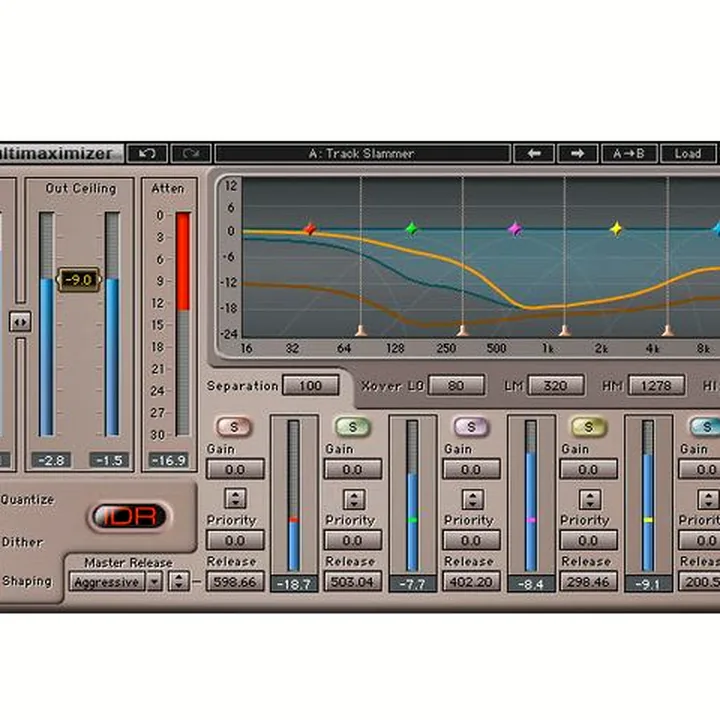
Task: Click red band Gain field 0.0
Action: pyautogui.click(x=235, y=469)
